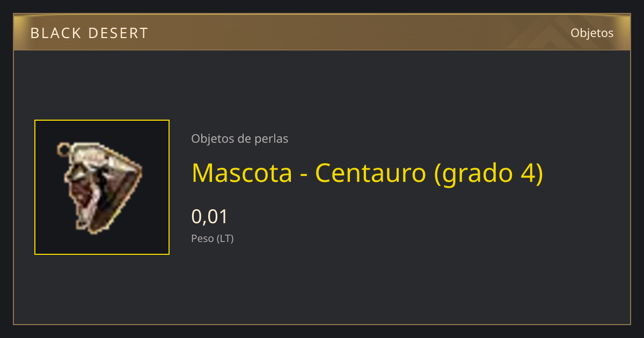Image resolution: width=644 pixels, height=338 pixels.
Task: Open the Objetos section link
Action: pyautogui.click(x=592, y=33)
